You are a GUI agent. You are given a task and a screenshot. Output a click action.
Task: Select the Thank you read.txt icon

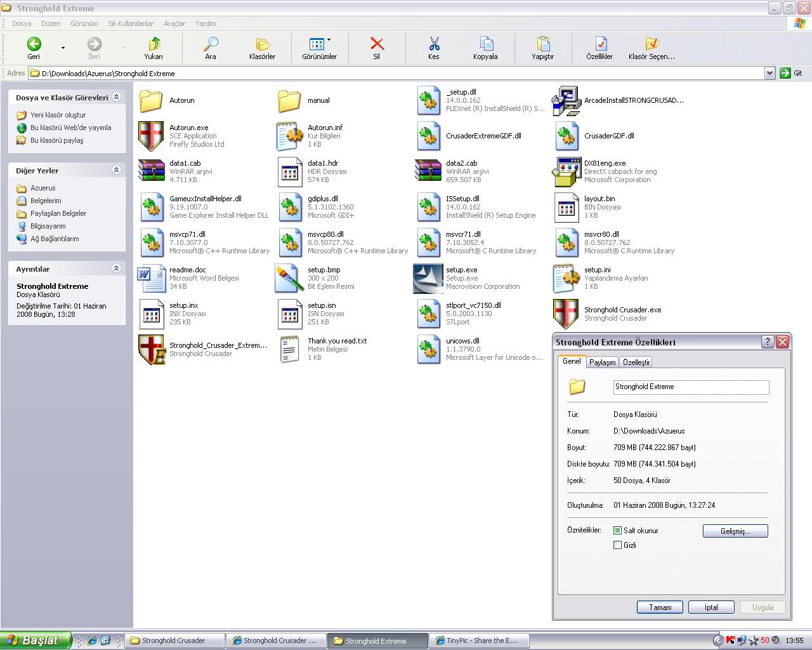289,349
